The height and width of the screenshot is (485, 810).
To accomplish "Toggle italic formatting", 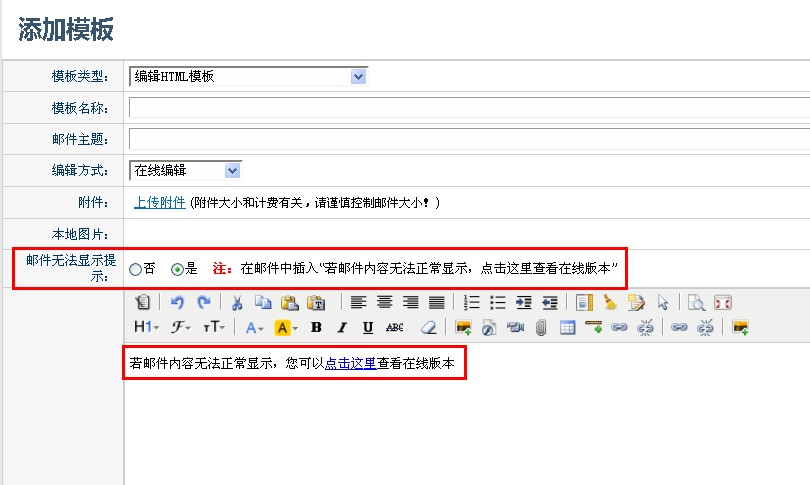I will (342, 327).
